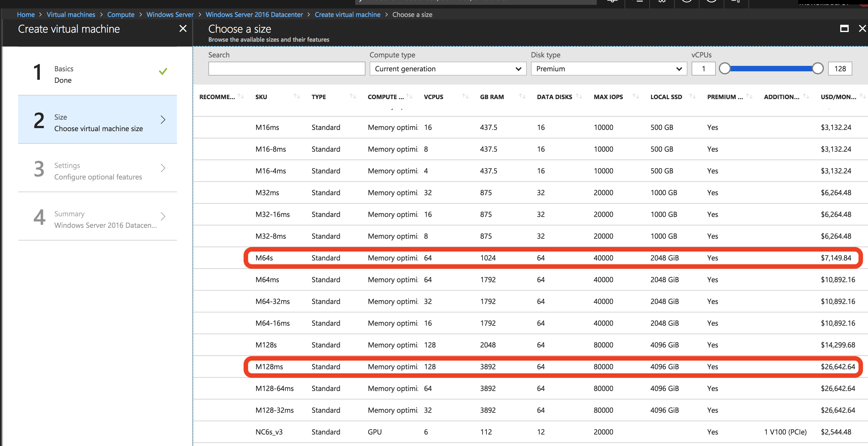
Task: Maximize the Choose a size blade
Action: [x=844, y=29]
